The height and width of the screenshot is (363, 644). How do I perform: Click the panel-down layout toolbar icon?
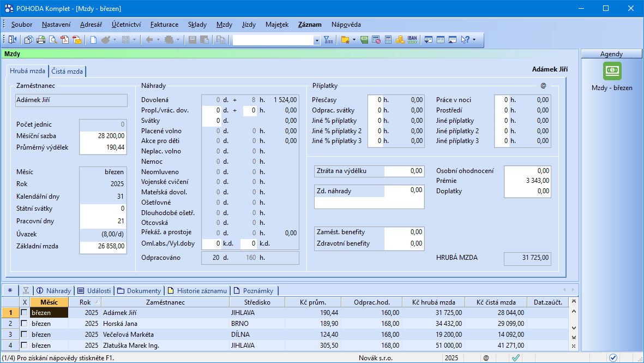pos(429,40)
